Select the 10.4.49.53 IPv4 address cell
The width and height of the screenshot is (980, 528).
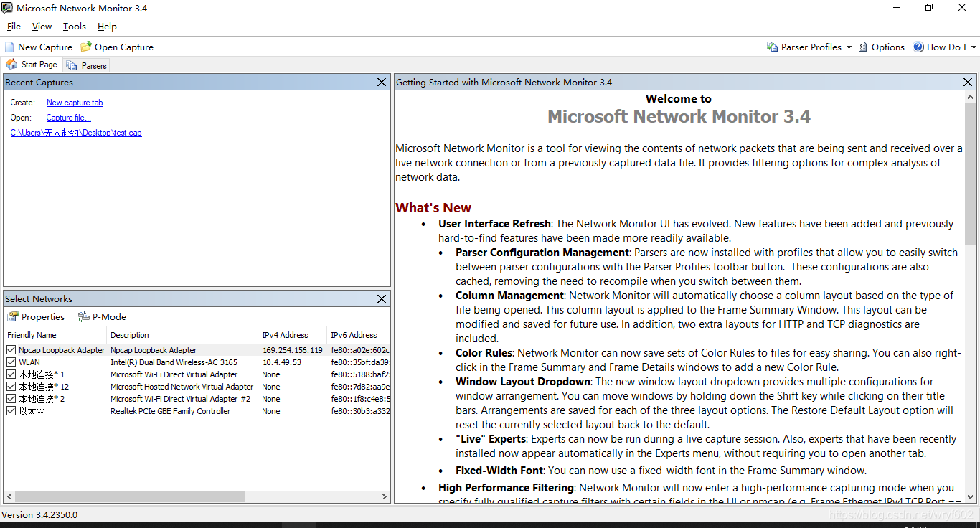[x=281, y=362]
